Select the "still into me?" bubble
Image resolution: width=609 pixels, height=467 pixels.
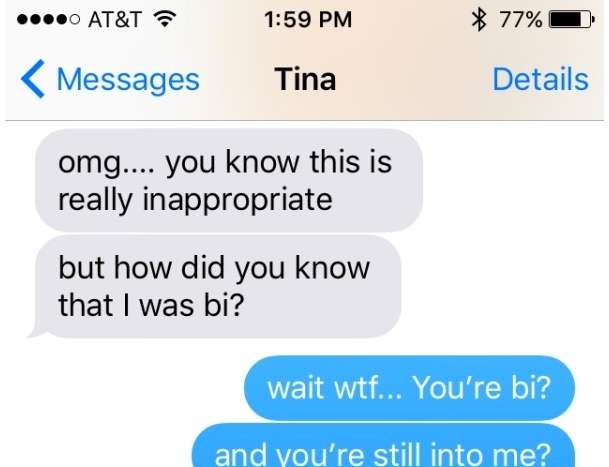383,446
